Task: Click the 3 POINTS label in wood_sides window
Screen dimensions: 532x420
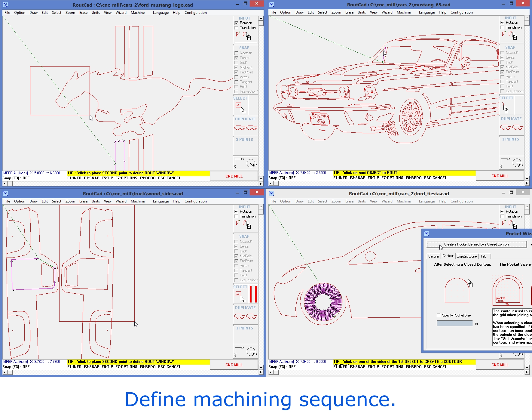Action: (244, 328)
